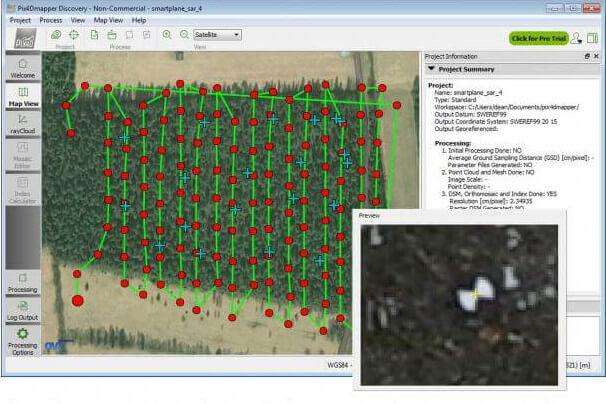Undock the Project Information panel
This screenshot has width=606, height=404.
tap(587, 56)
